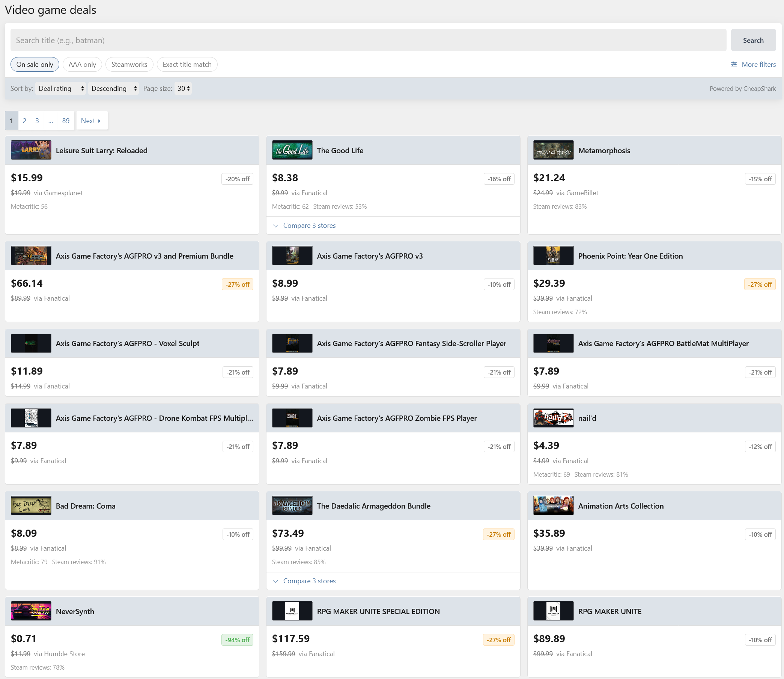Open the nail'd game thumbnail
Viewport: 784px width, 679px height.
pos(553,417)
